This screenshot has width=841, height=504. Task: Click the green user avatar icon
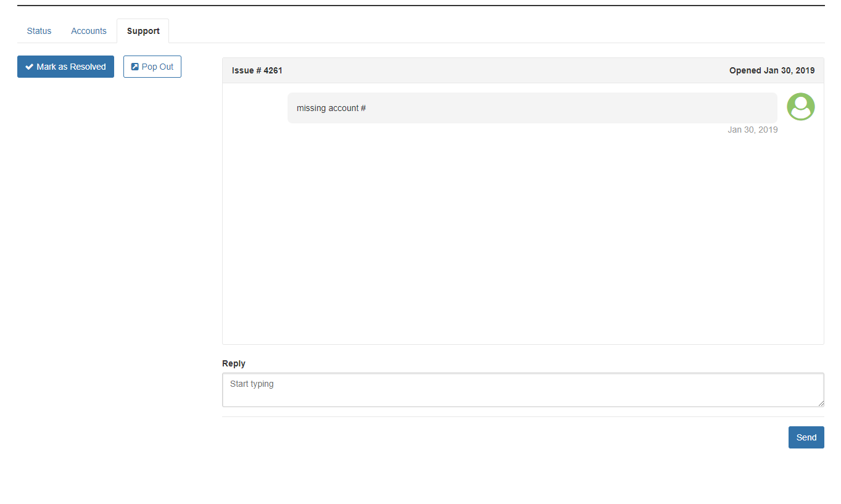click(x=800, y=107)
